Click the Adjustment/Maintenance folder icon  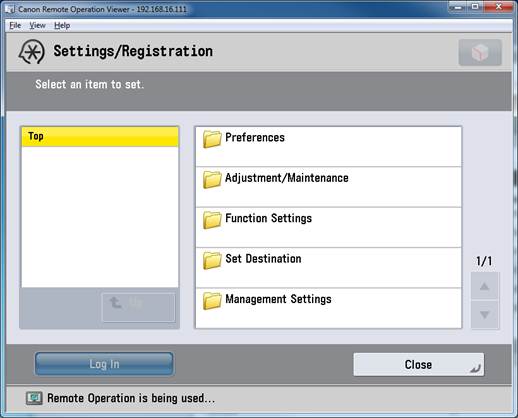[212, 179]
